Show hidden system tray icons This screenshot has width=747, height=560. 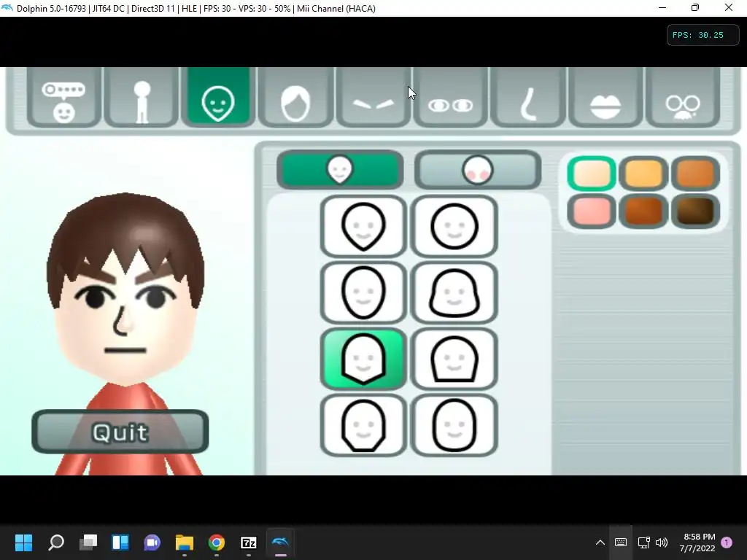point(600,542)
